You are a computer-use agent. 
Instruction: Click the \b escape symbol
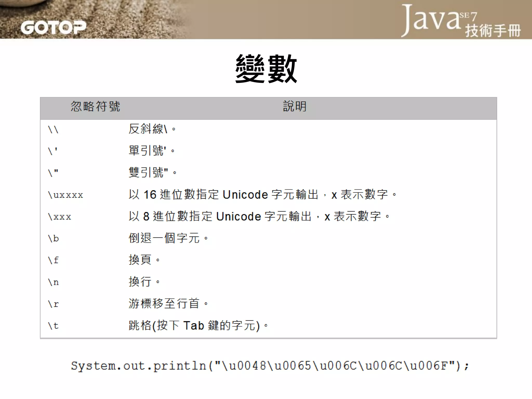point(54,238)
